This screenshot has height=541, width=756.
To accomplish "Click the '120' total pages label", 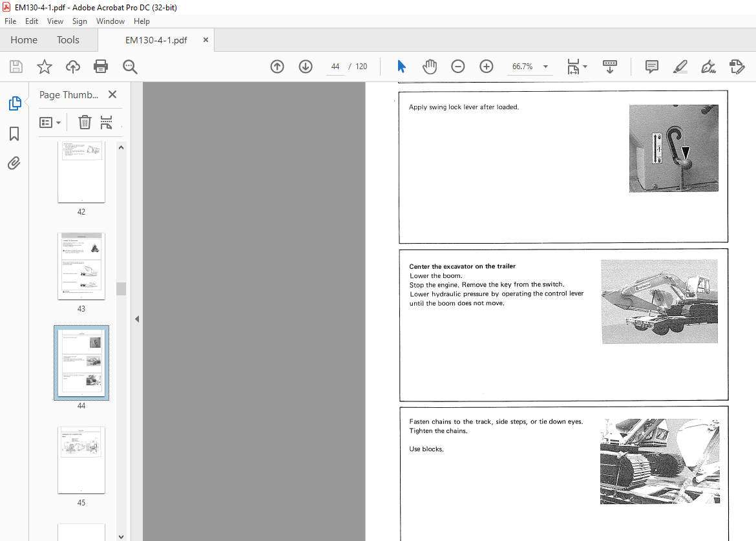I will (x=361, y=67).
